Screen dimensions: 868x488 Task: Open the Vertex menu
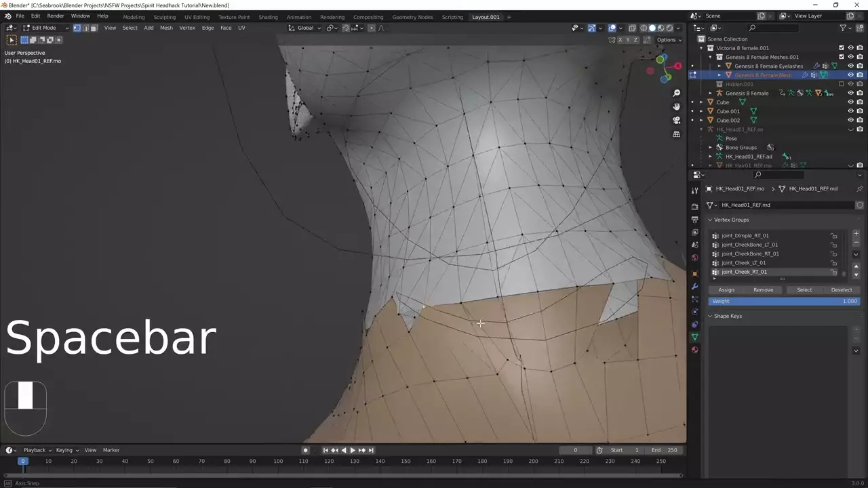click(186, 28)
